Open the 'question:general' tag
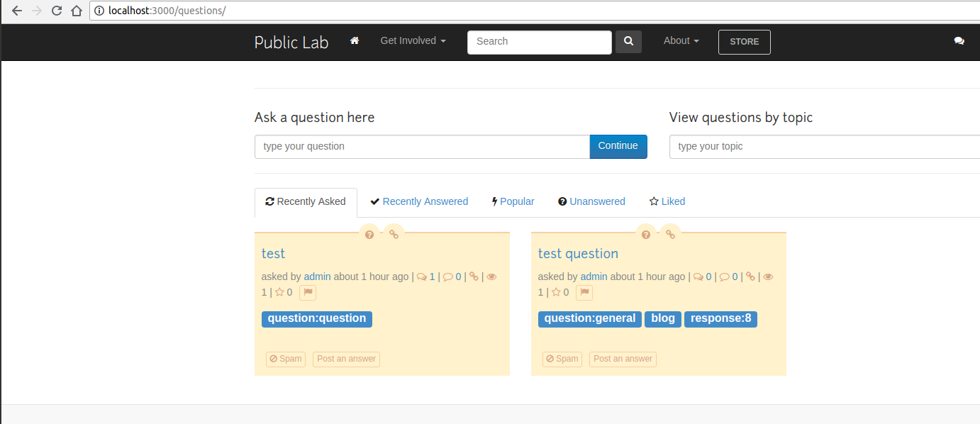This screenshot has height=424, width=980. tap(589, 318)
